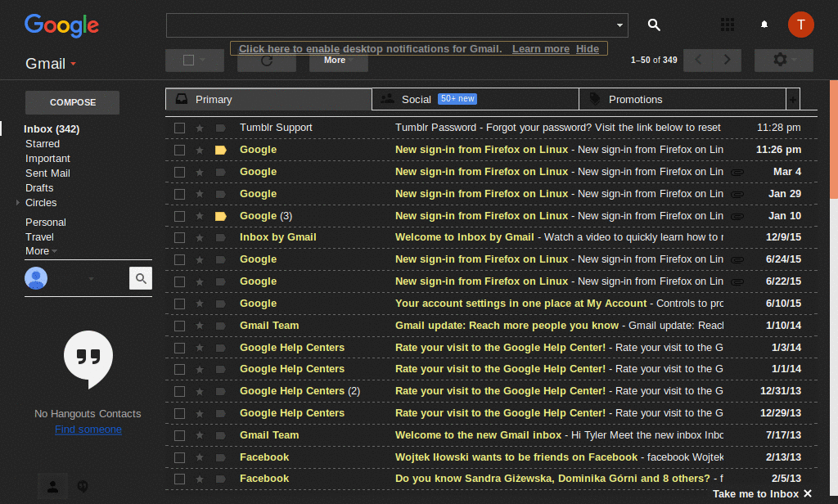
Task: Star the Facebook 2/13/13 email
Action: [200, 457]
